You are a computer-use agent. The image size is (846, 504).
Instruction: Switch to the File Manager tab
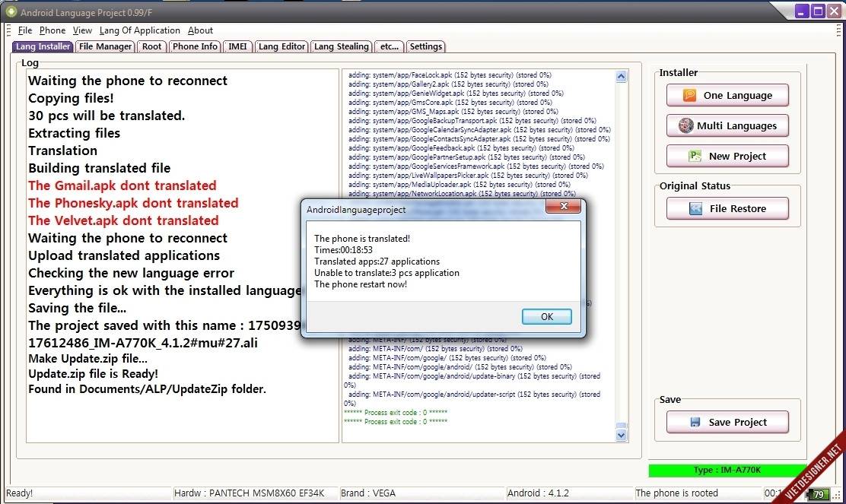click(105, 46)
